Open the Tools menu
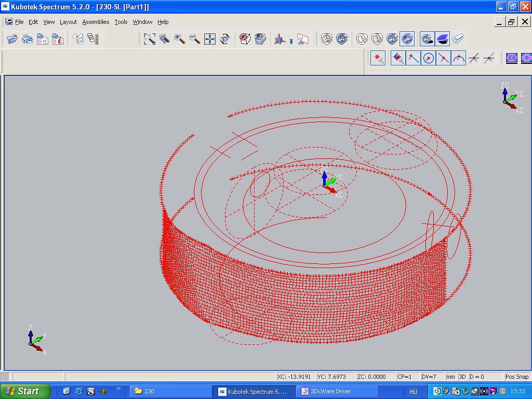Viewport: 532px width, 399px height. tap(121, 22)
